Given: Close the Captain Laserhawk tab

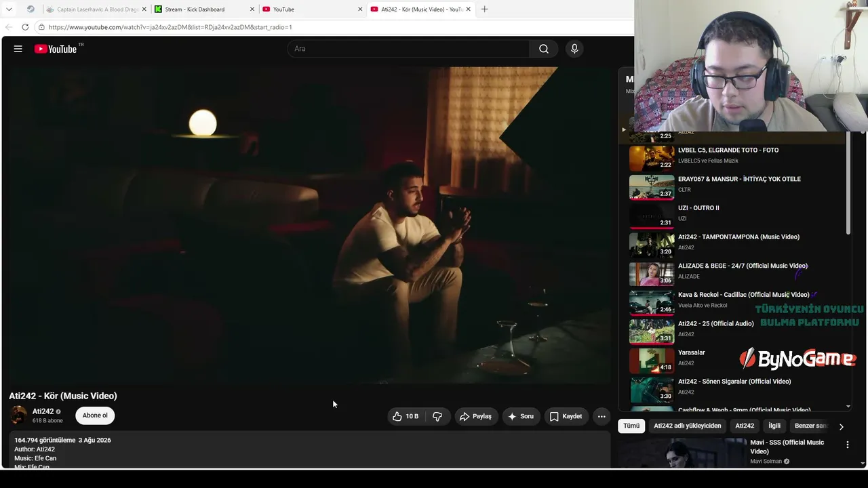Looking at the screenshot, I should 144,9.
